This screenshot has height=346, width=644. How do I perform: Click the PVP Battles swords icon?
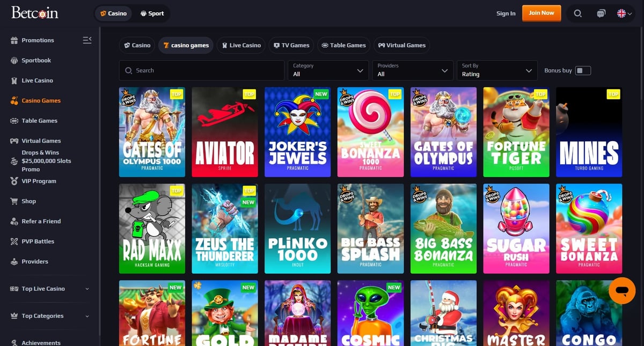[14, 241]
